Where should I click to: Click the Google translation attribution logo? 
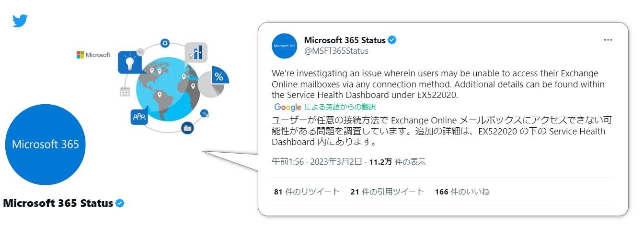click(287, 107)
